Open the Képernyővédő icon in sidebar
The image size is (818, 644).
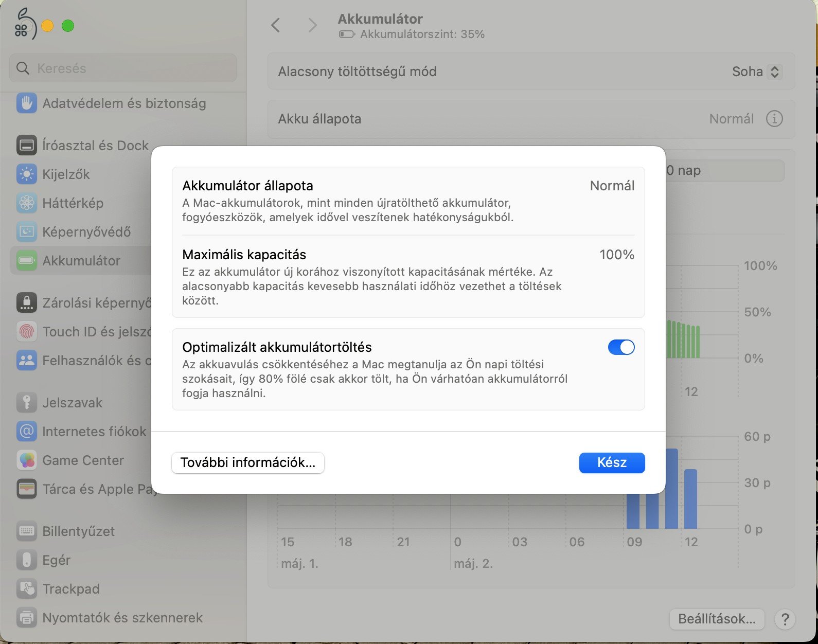[x=26, y=232]
